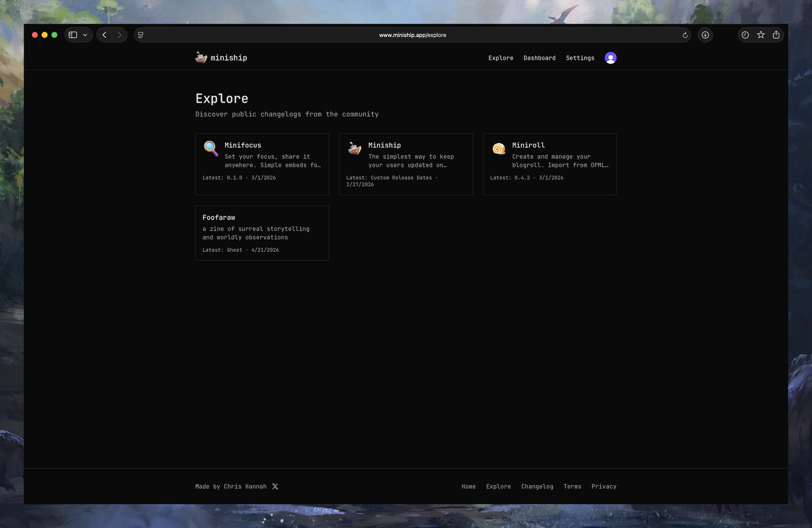Click the Safari downloads icon
The height and width of the screenshot is (528, 812).
[x=705, y=35]
